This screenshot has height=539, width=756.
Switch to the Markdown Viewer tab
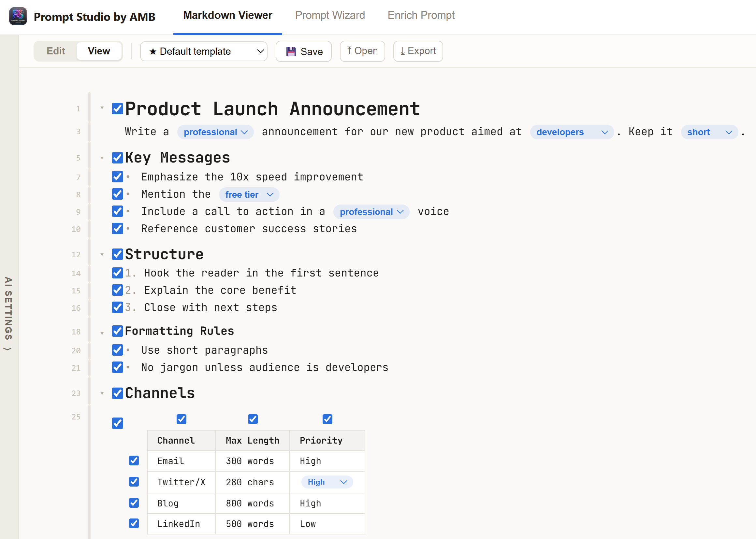(227, 15)
